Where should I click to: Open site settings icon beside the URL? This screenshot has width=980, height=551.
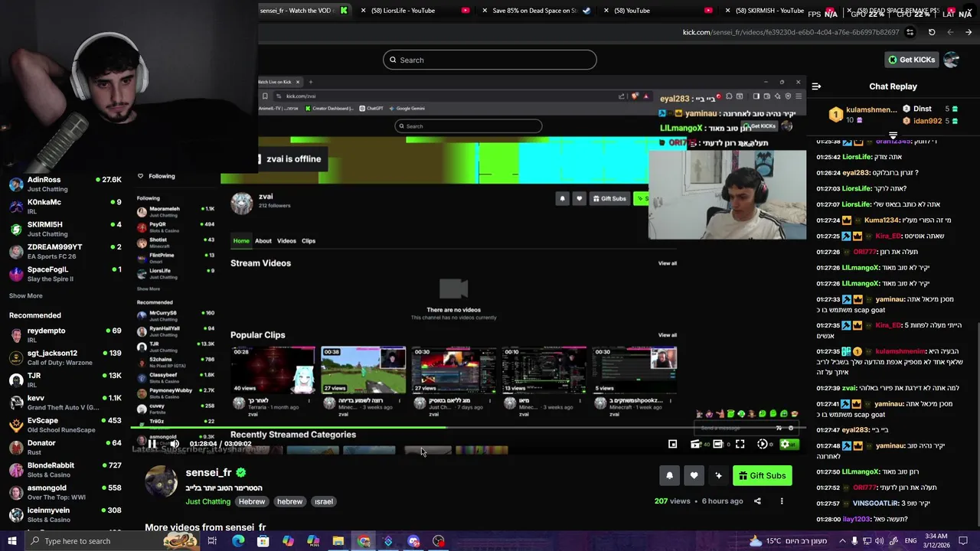tap(910, 32)
